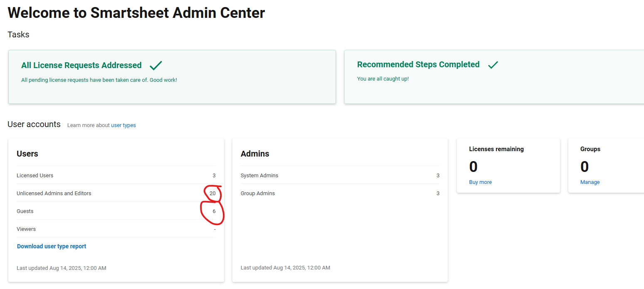Open the user types link
This screenshot has width=644, height=289.
pos(123,125)
